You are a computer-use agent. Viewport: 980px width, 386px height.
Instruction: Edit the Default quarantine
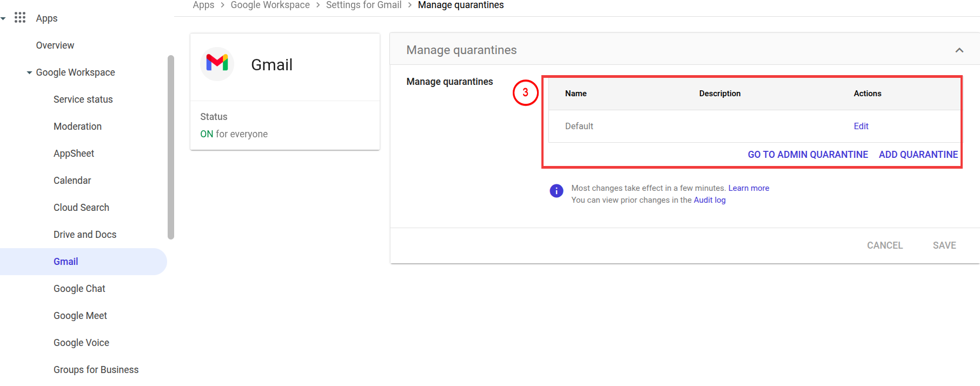[x=861, y=126]
